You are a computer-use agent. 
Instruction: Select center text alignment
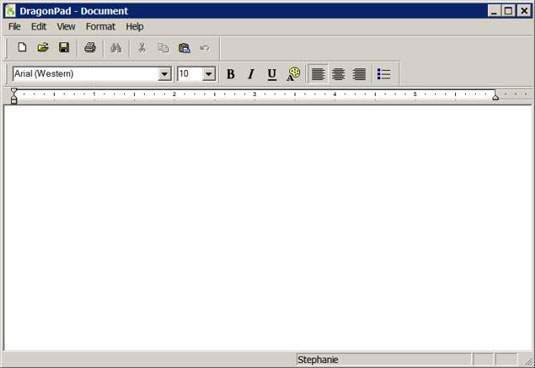point(338,74)
